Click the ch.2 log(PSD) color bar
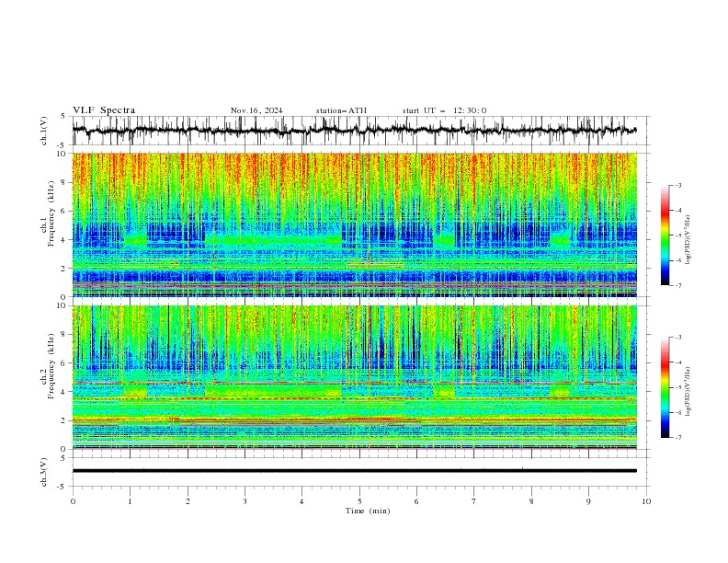The height and width of the screenshot is (563, 728). click(x=665, y=387)
